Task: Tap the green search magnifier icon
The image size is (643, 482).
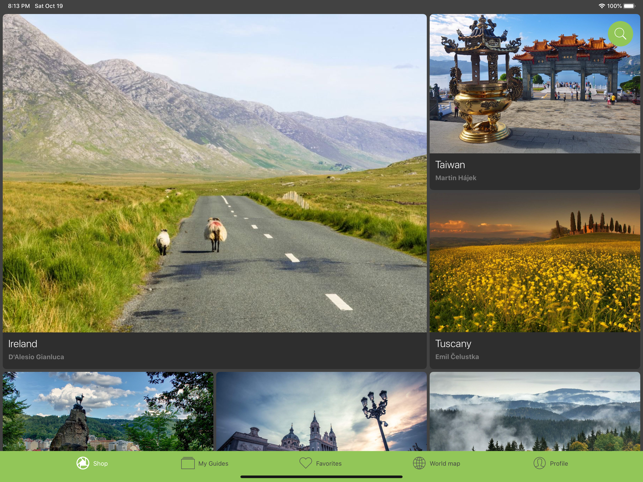Action: (620, 34)
